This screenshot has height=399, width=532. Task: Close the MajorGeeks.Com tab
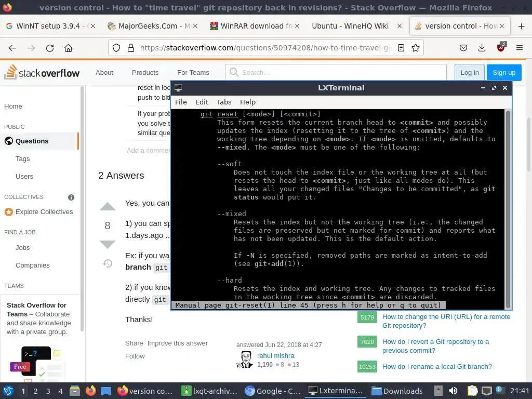[x=195, y=26]
